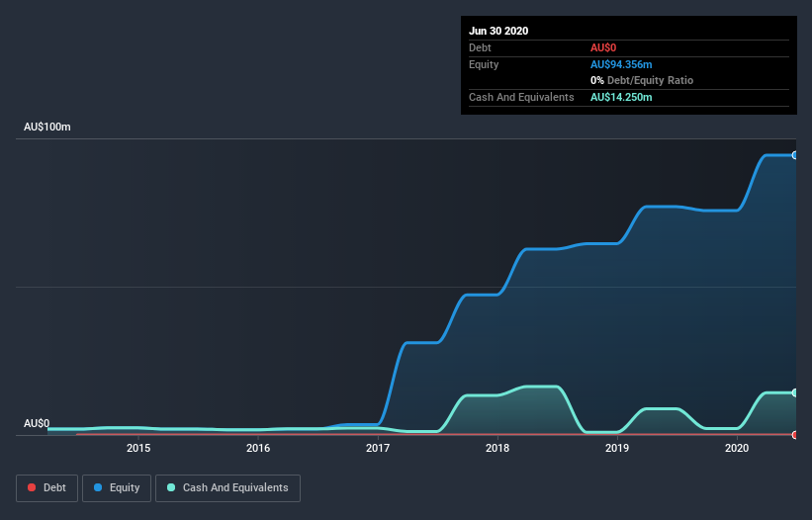This screenshot has height=520, width=812.
Task: Click the red AU$0 debt value
Action: click(603, 47)
